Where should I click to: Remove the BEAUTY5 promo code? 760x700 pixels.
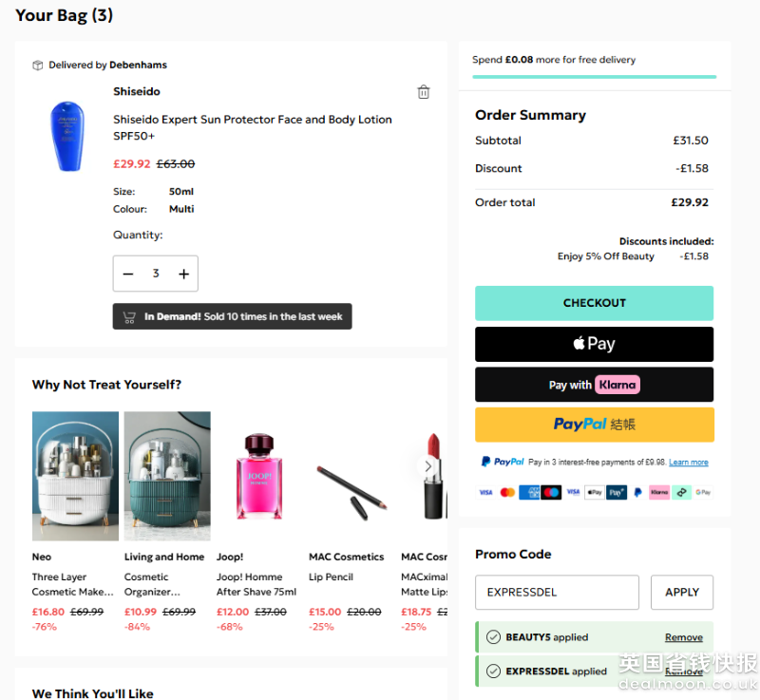[683, 637]
